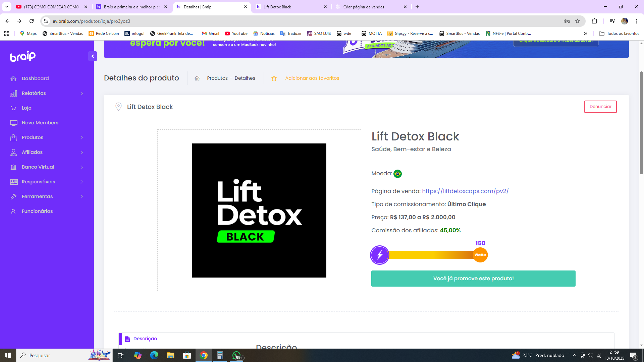Open Nova Members monitor icon
The height and width of the screenshot is (362, 644).
coord(13,123)
